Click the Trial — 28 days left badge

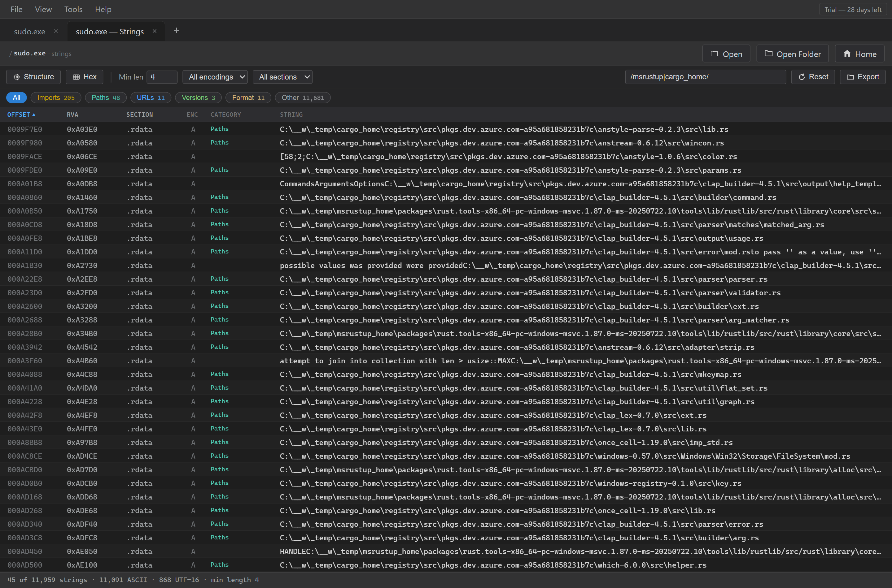853,10
